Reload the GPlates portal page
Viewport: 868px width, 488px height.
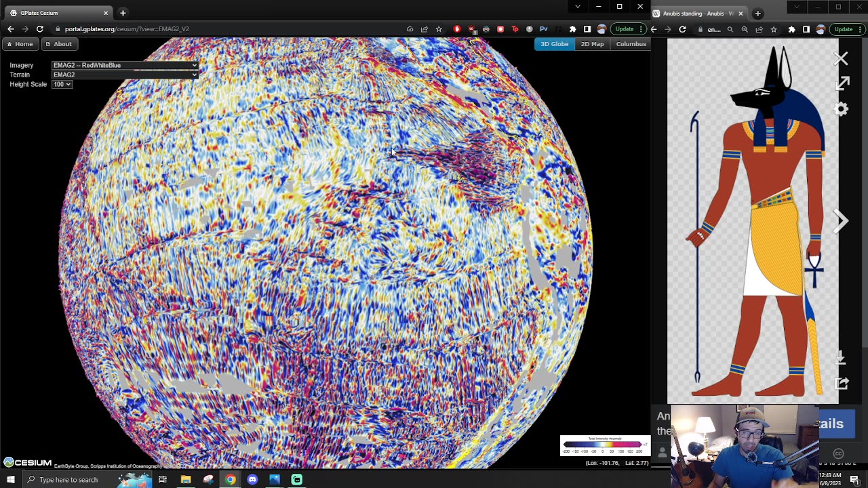[x=40, y=29]
